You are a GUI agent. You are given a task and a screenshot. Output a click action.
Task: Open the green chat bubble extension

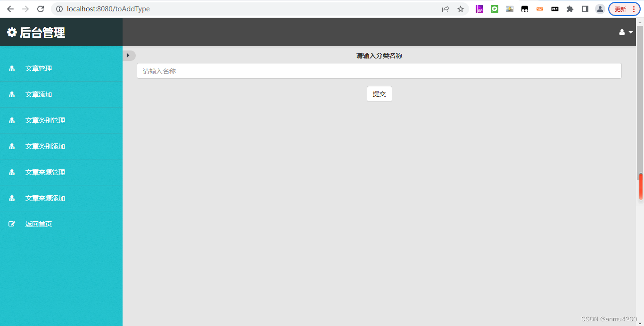point(495,9)
